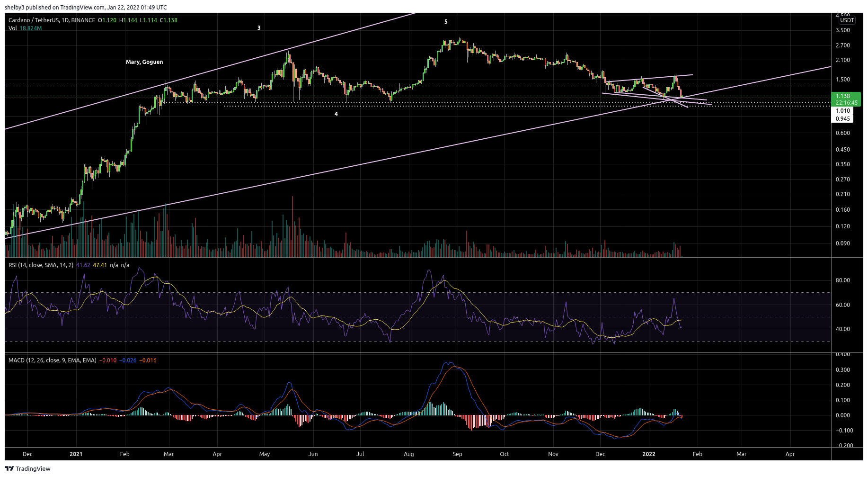Click the 0.160 price axis label

(x=843, y=210)
